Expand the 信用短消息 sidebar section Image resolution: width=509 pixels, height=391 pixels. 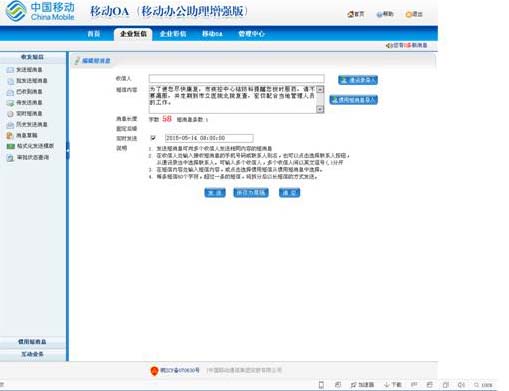click(33, 342)
